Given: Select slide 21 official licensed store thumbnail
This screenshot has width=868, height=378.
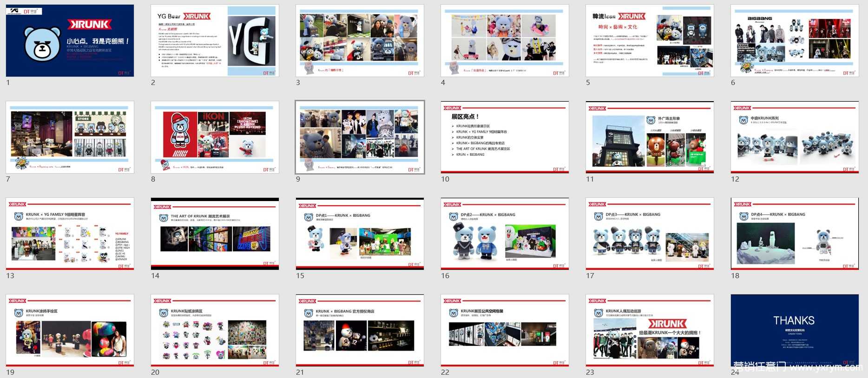Looking at the screenshot, I should coord(360,331).
